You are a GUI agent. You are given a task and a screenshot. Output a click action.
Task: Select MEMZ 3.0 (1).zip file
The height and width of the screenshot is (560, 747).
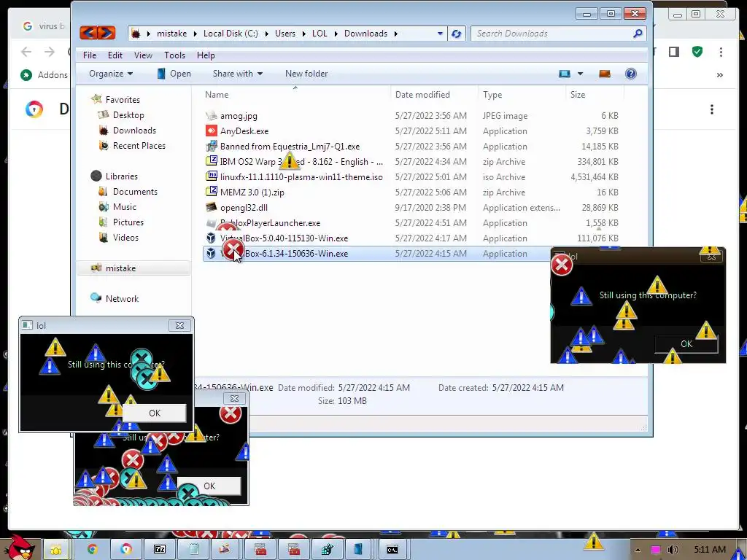pos(252,192)
